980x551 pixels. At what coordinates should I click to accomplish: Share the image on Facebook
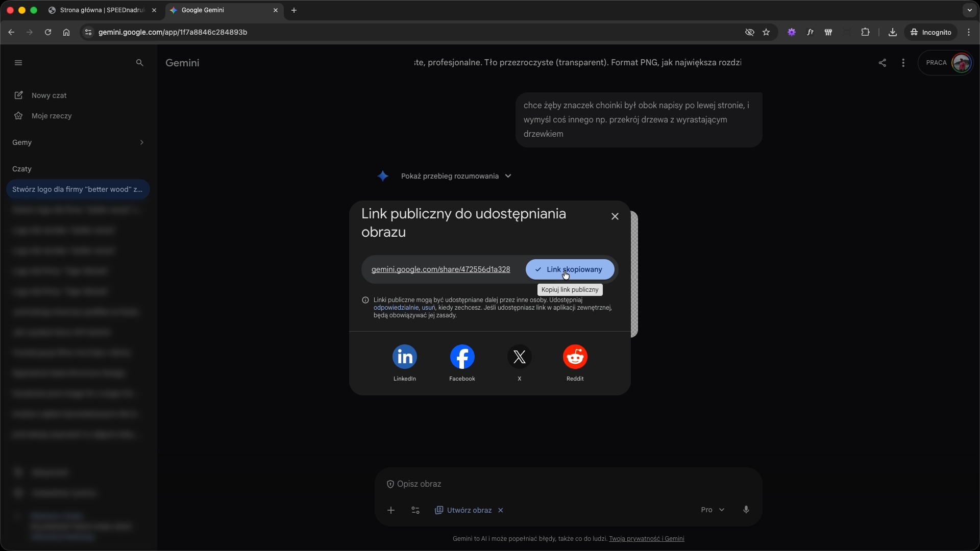point(462,357)
